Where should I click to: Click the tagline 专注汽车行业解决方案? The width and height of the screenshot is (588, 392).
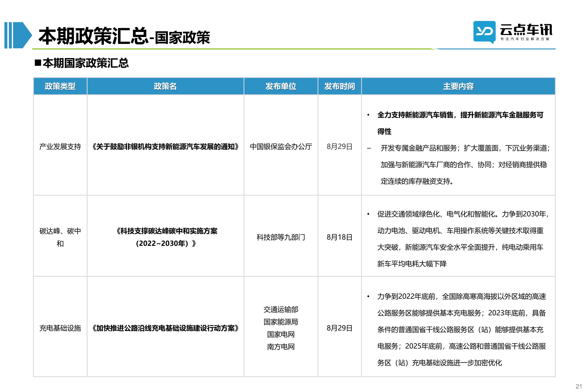pyautogui.click(x=525, y=39)
